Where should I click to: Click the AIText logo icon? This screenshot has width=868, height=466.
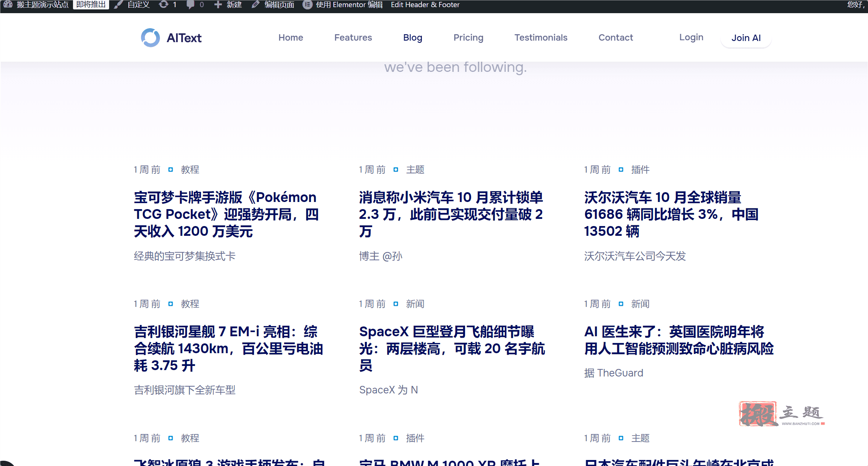pos(150,38)
